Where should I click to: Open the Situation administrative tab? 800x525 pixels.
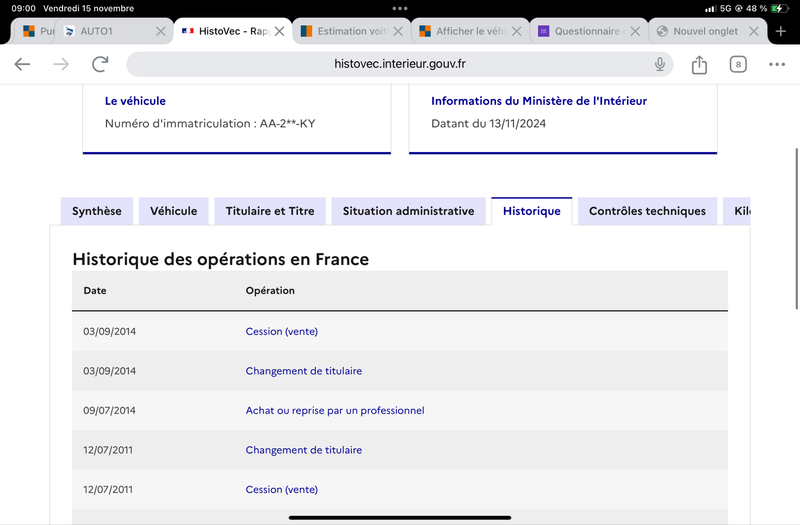click(408, 211)
